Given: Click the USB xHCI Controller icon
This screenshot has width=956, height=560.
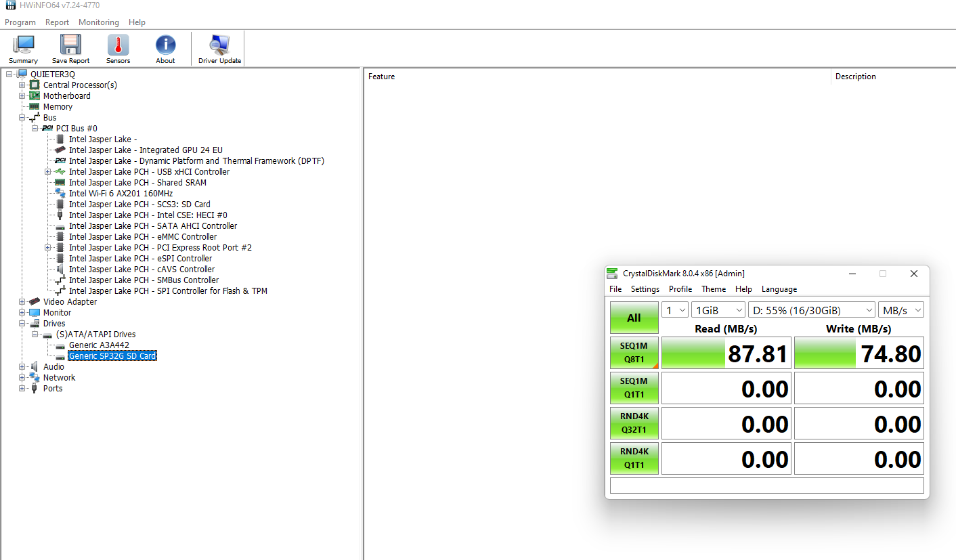Looking at the screenshot, I should pos(60,171).
